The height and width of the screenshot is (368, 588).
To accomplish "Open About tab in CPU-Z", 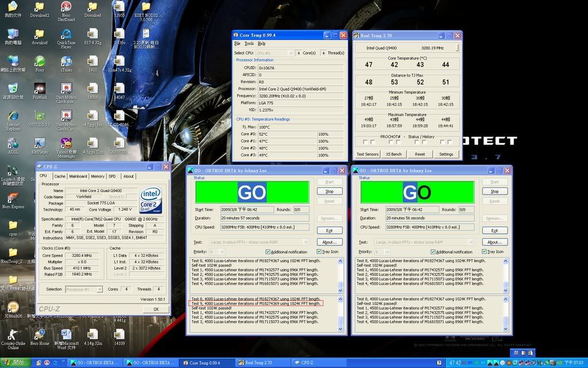I will 128,176.
